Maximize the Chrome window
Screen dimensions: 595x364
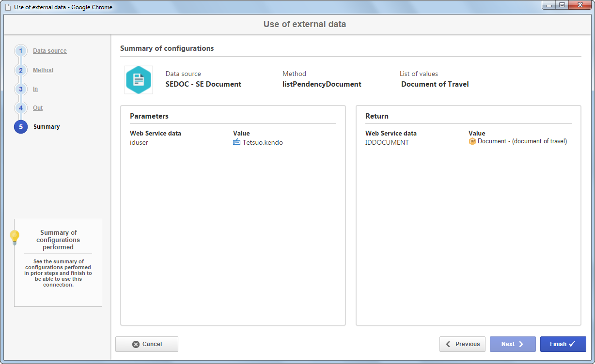tap(562, 5)
